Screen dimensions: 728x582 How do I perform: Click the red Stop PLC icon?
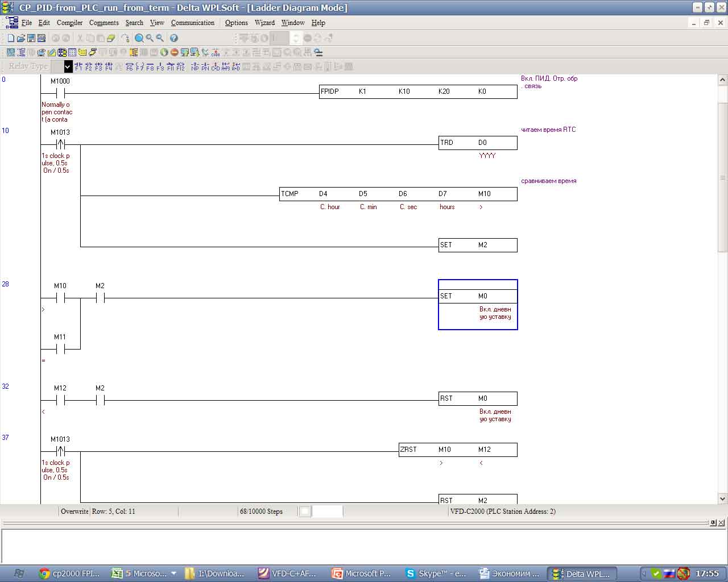[x=175, y=52]
